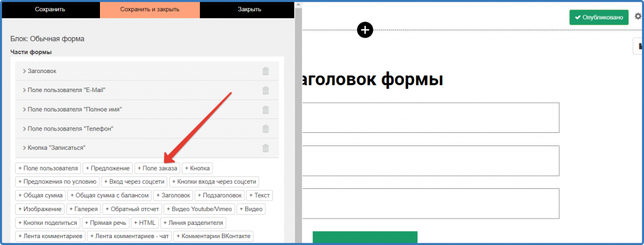The height and width of the screenshot is (245, 644).
Task: Add an HTML part
Action: click(145, 223)
